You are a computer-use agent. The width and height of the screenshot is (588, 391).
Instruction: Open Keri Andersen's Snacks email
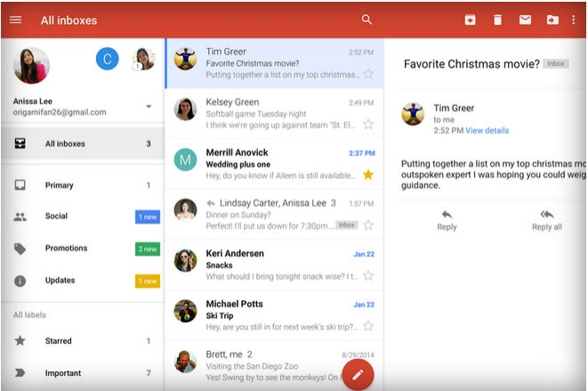[275, 265]
